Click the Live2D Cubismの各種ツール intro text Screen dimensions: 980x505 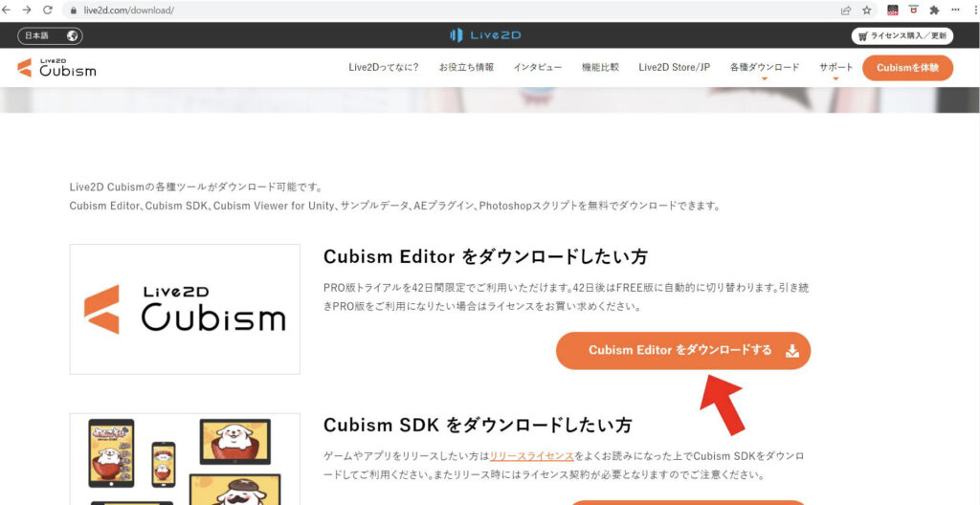196,187
